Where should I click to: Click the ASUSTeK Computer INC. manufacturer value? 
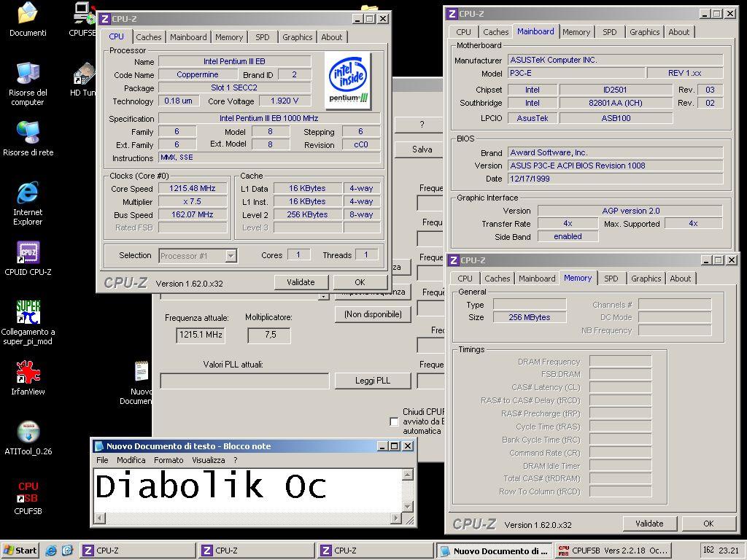615,60
